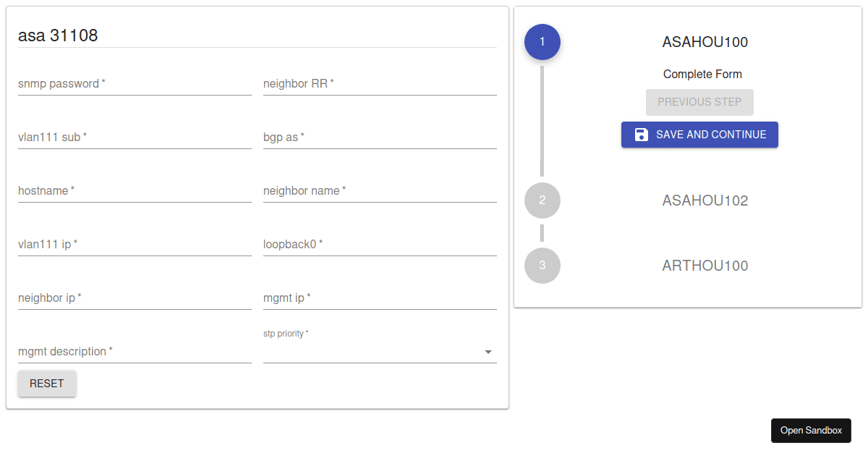The height and width of the screenshot is (456, 868).
Task: Open the Open Sandbox button
Action: click(x=811, y=431)
